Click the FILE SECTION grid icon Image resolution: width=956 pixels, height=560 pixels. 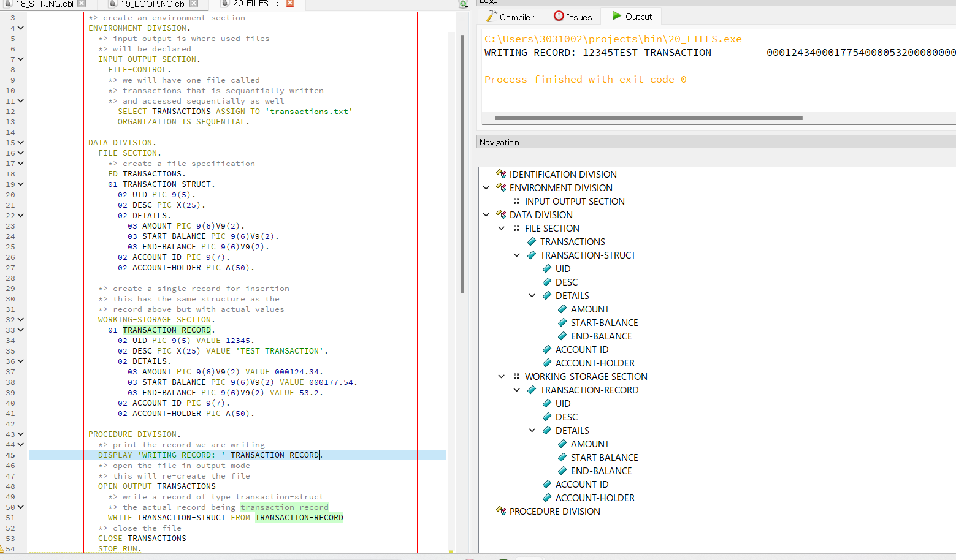pyautogui.click(x=516, y=228)
